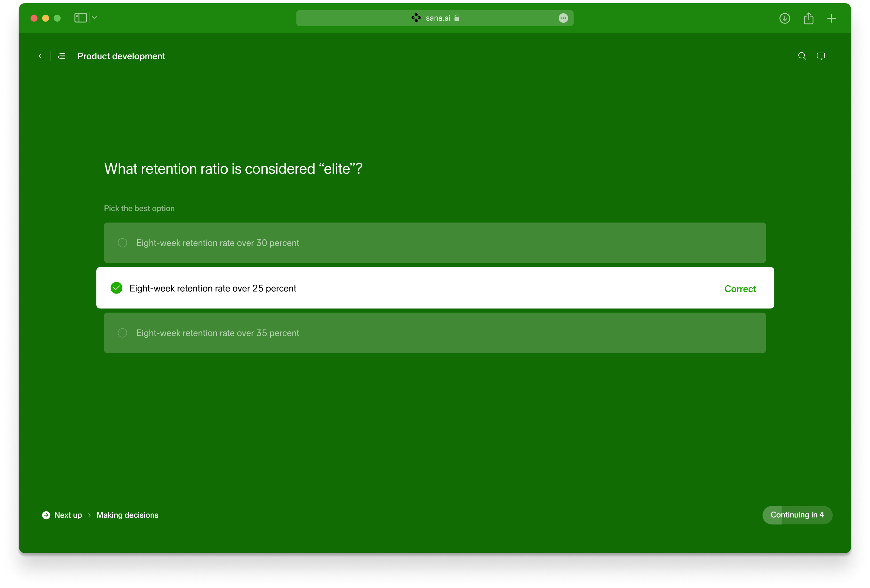Toggle the Safari sidebar icon

click(x=81, y=18)
